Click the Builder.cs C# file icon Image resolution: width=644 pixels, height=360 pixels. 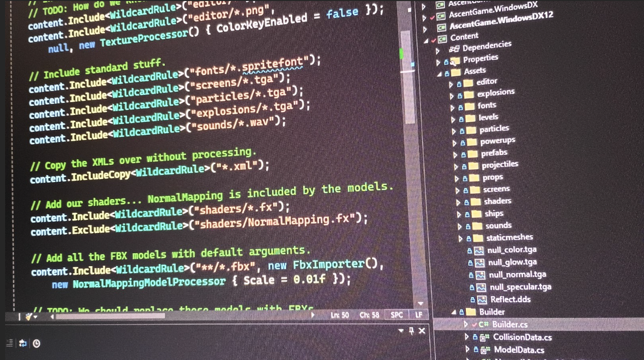[x=484, y=325]
